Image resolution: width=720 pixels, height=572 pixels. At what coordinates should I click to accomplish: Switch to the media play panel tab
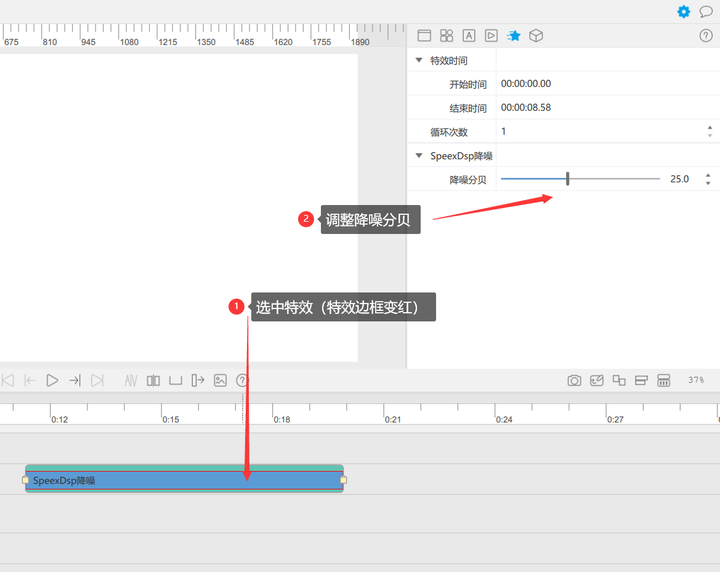[x=491, y=35]
